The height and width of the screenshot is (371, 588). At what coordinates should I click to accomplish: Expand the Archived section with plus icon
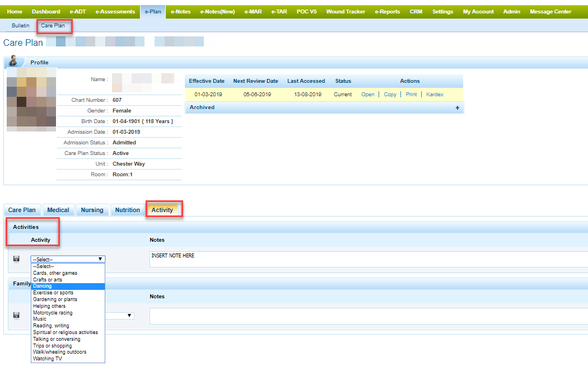[x=458, y=107]
